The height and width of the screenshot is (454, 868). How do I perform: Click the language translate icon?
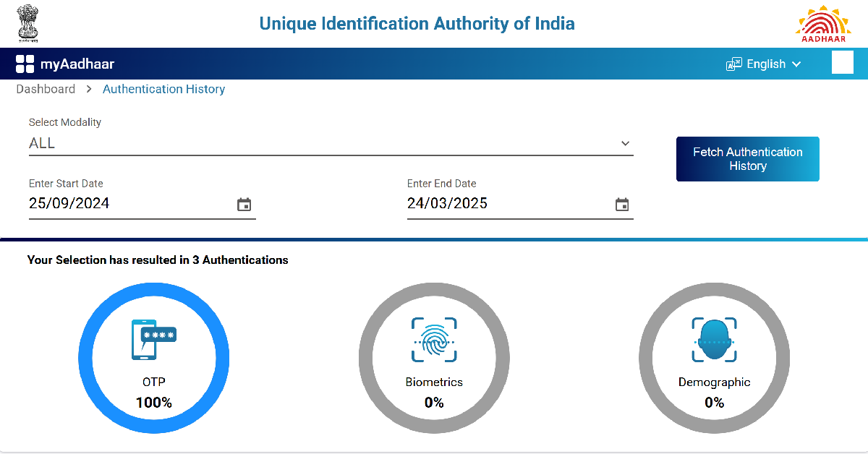pyautogui.click(x=733, y=64)
